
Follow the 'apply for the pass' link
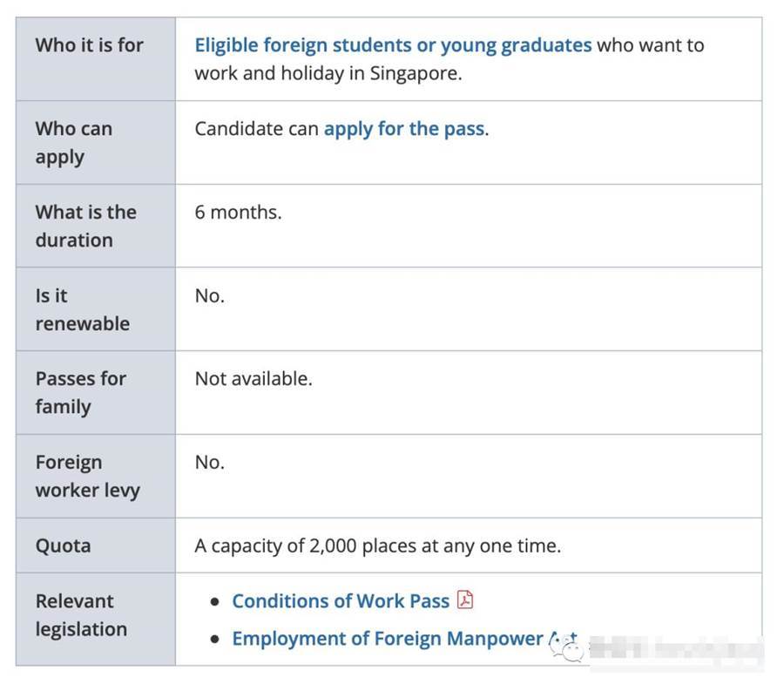(x=404, y=129)
